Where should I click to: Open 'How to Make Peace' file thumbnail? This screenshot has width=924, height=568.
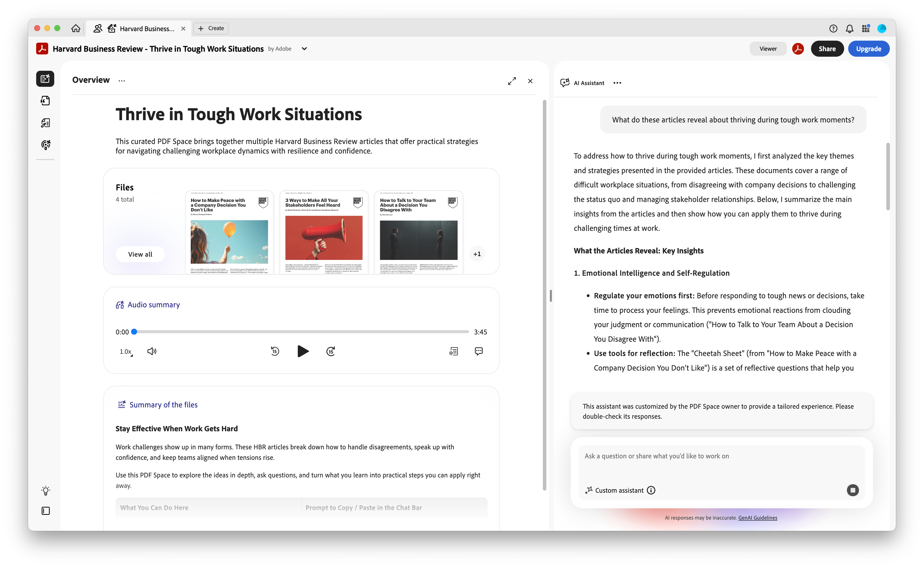(x=229, y=233)
